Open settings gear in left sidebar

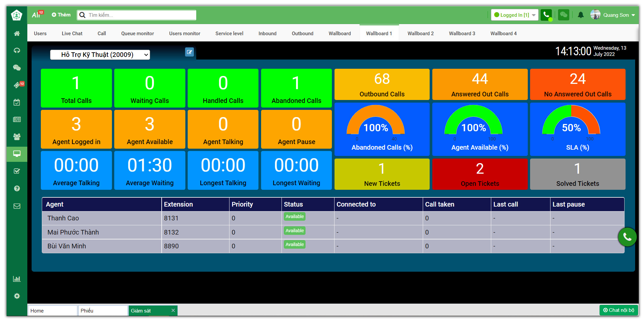[x=17, y=296]
